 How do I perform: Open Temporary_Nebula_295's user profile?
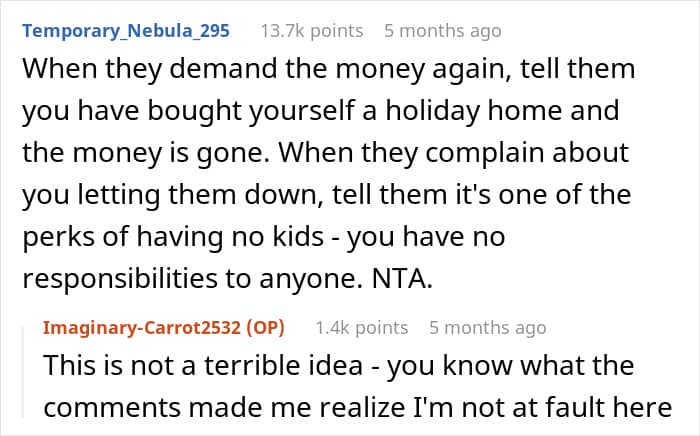click(126, 31)
